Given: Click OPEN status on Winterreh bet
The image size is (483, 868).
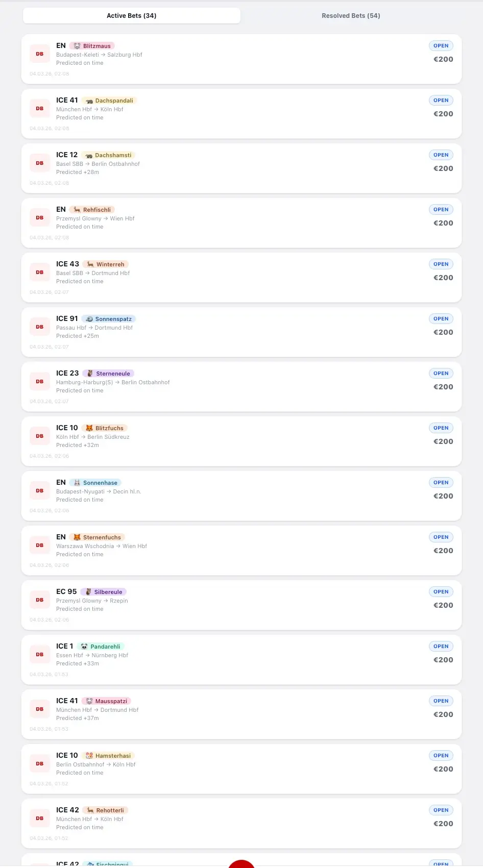Looking at the screenshot, I should [x=441, y=264].
